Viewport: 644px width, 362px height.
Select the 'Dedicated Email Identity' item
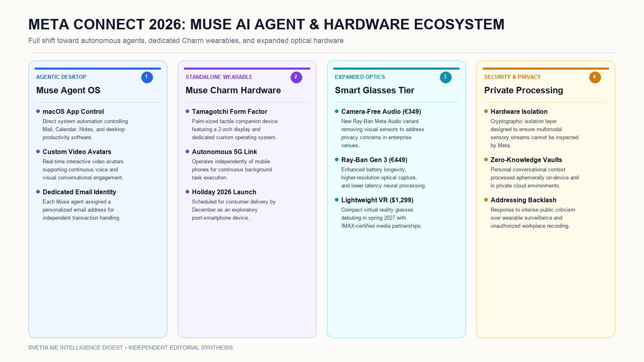pos(79,192)
